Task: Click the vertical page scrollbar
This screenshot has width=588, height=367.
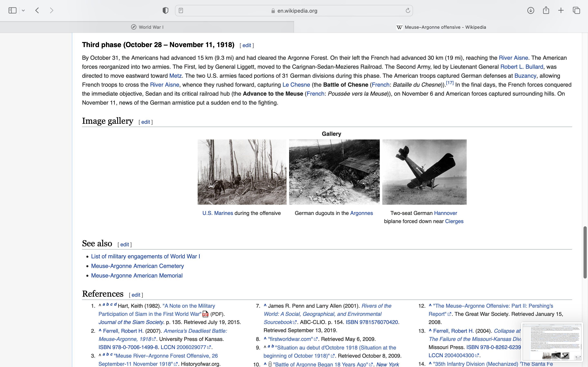Action: 585,252
